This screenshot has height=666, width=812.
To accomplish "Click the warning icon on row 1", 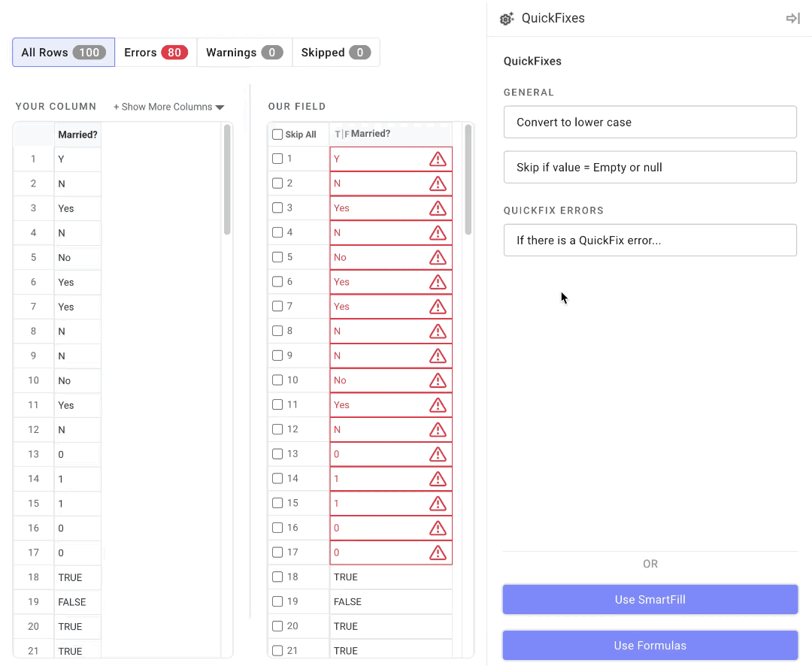I will (438, 159).
